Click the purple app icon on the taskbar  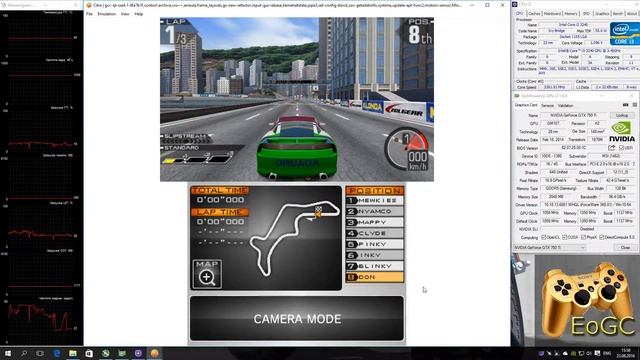click(138, 353)
